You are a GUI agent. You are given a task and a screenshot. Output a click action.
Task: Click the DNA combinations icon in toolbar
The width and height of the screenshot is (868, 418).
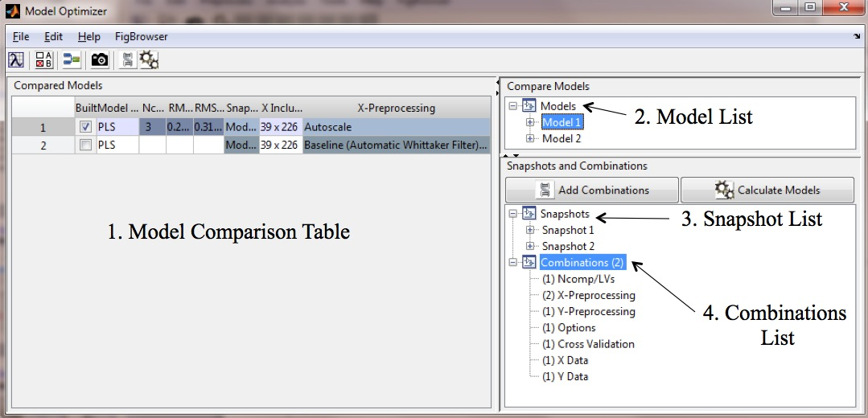pos(127,59)
